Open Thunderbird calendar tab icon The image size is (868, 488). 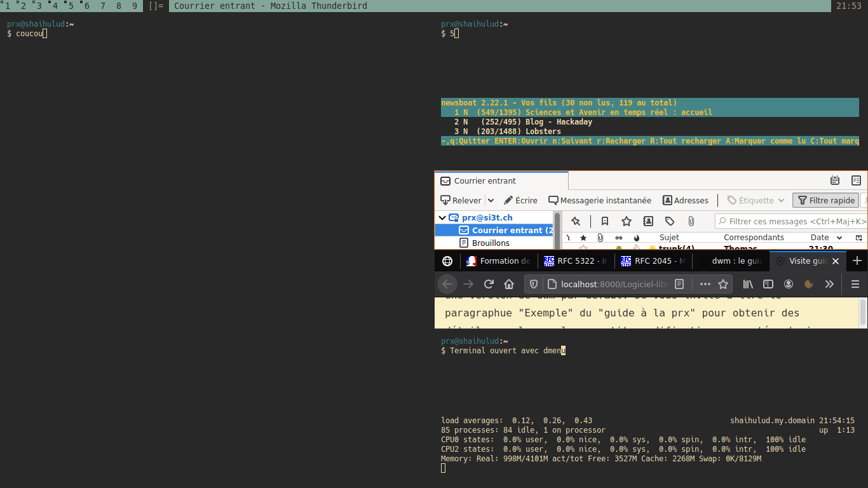pyautogui.click(x=835, y=180)
